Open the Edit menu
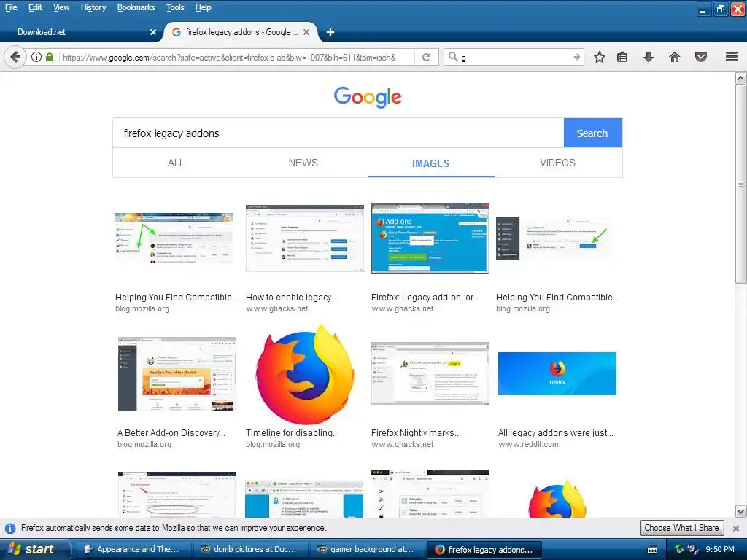This screenshot has height=560, width=747. [x=35, y=7]
